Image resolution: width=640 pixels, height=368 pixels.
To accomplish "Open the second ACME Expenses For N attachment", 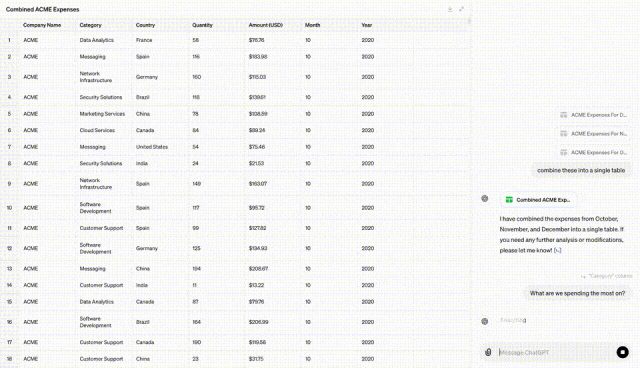I will tap(594, 134).
